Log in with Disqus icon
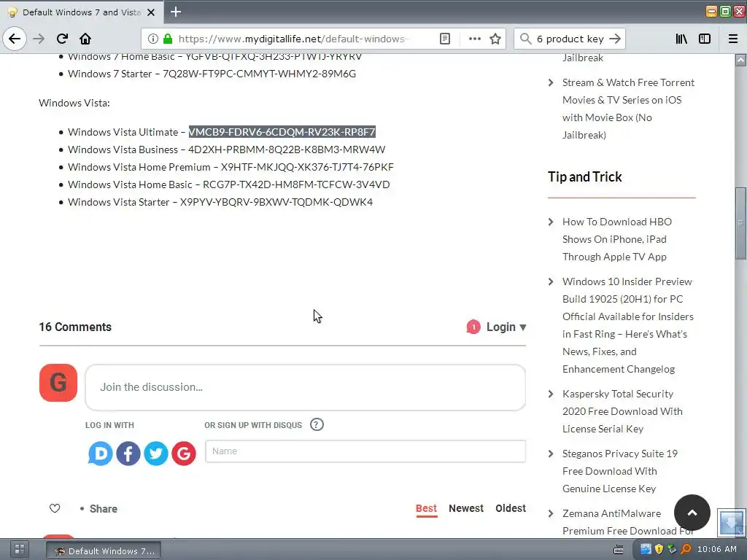The image size is (747, 560). pyautogui.click(x=100, y=454)
